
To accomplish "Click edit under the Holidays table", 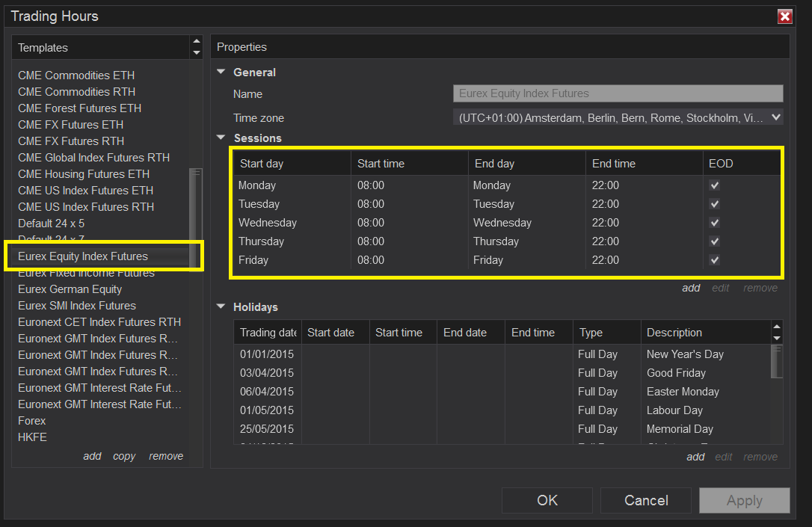I will pos(724,457).
